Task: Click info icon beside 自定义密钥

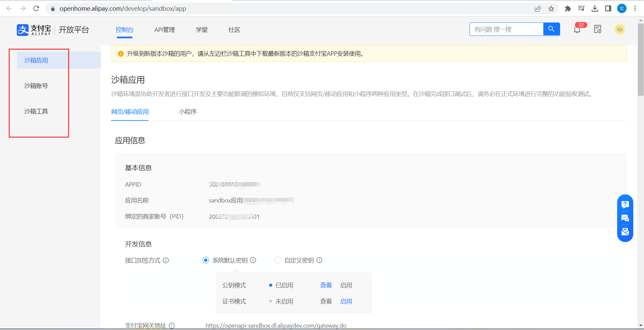Action: coord(319,260)
